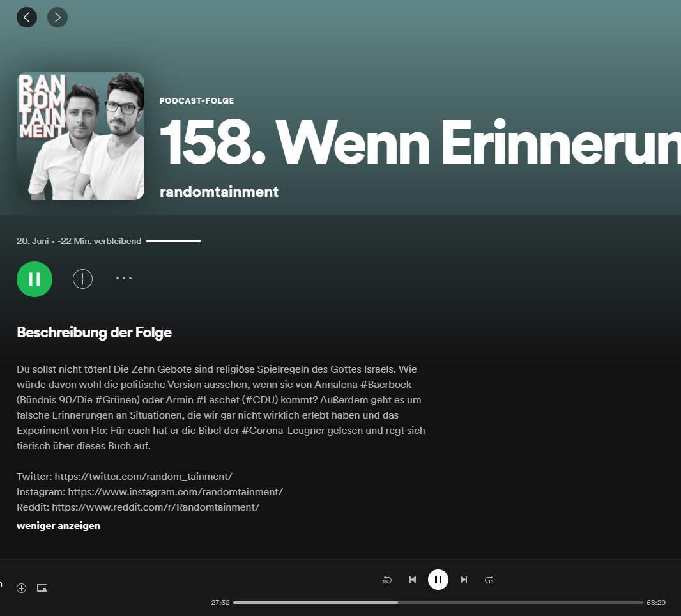Screen dimensions: 681x616
Task: Save episode using bottom bar plus icon
Action: 21,588
